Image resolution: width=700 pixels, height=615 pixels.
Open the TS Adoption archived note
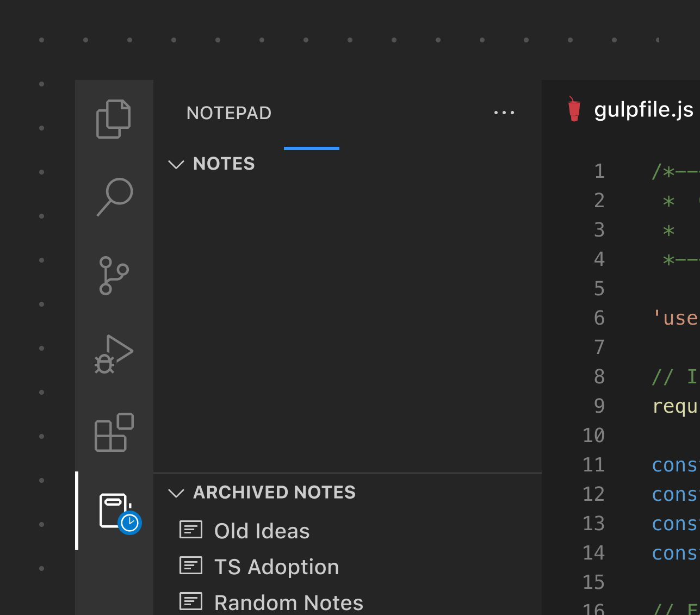(x=276, y=567)
